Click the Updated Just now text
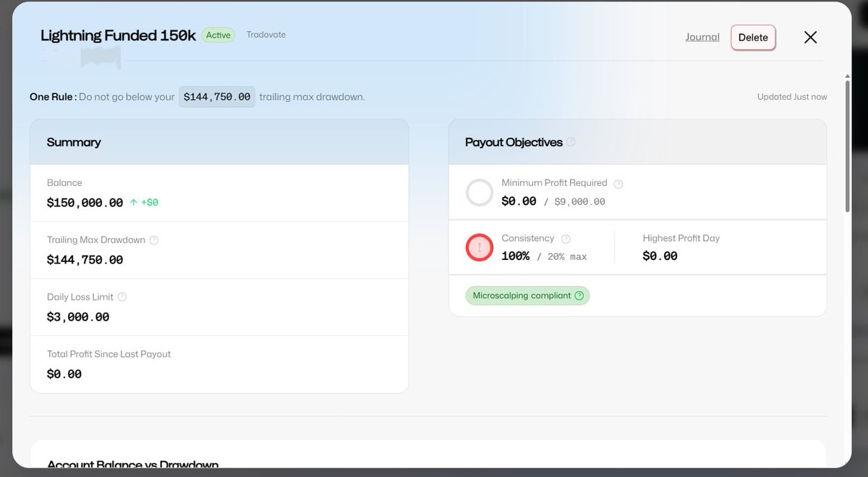This screenshot has height=477, width=868. (x=792, y=97)
